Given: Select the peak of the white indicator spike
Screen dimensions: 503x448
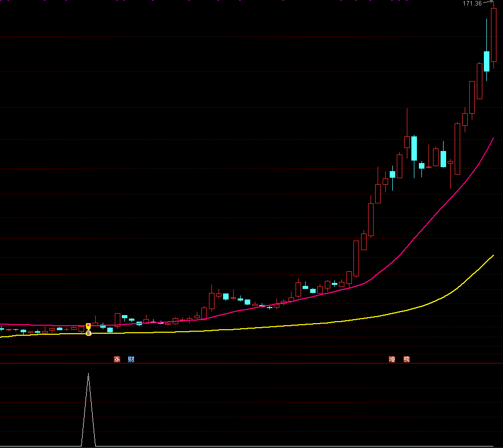Looking at the screenshot, I should [x=88, y=374].
